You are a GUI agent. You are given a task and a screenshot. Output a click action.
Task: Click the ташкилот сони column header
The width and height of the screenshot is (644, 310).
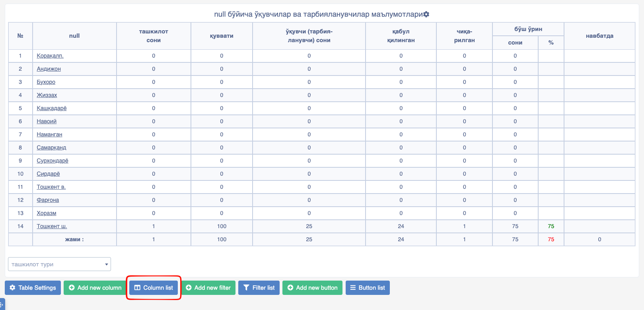point(154,36)
